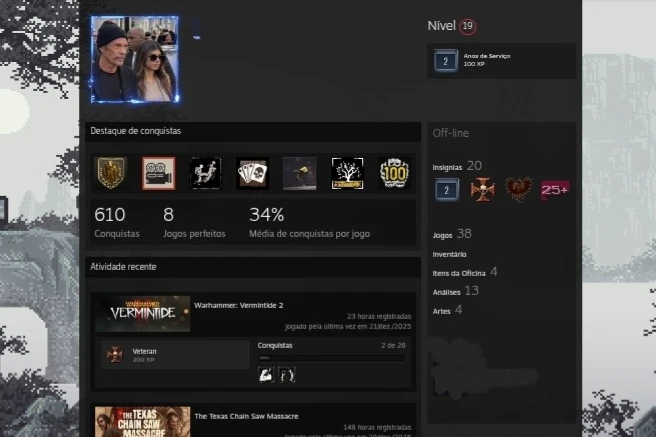Open the Análises section

(x=447, y=291)
